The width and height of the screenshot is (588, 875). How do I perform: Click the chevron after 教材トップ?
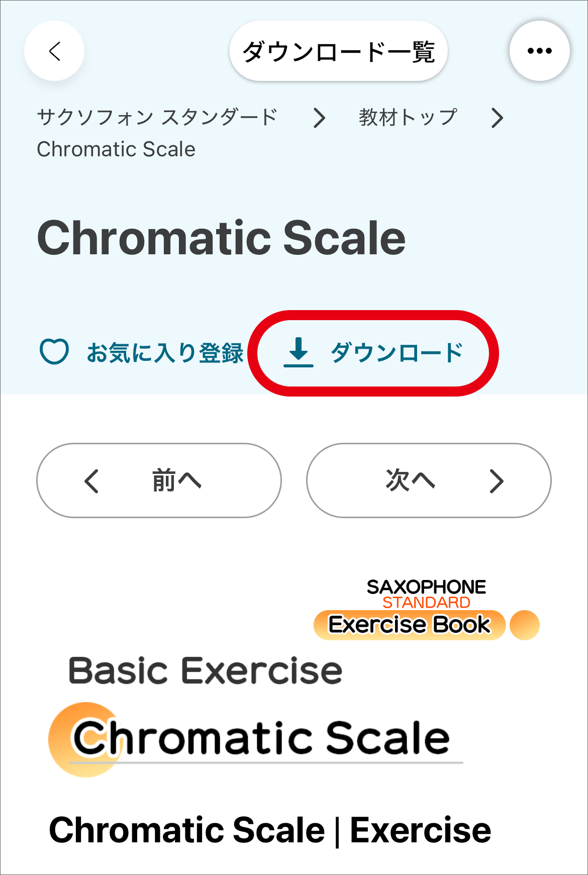[497, 118]
